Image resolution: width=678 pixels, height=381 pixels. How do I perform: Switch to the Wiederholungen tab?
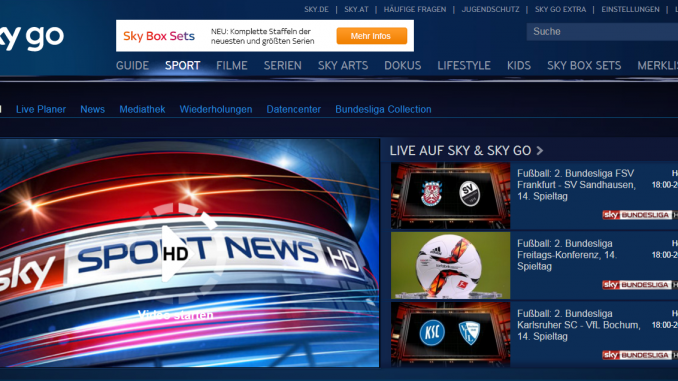(x=216, y=109)
